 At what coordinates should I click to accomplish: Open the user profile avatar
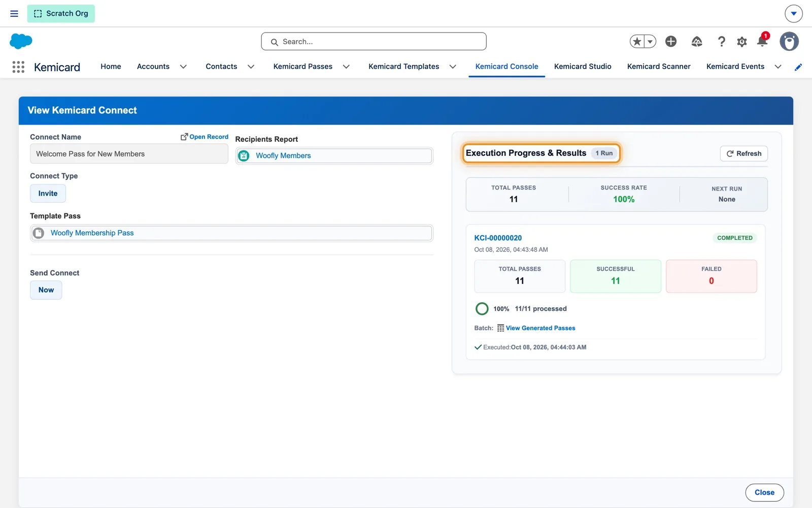pyautogui.click(x=789, y=42)
